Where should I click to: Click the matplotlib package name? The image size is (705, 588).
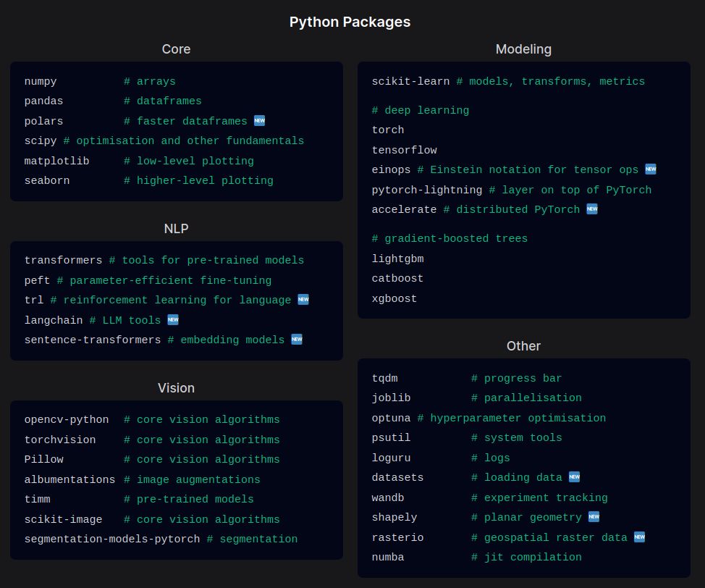(x=56, y=161)
